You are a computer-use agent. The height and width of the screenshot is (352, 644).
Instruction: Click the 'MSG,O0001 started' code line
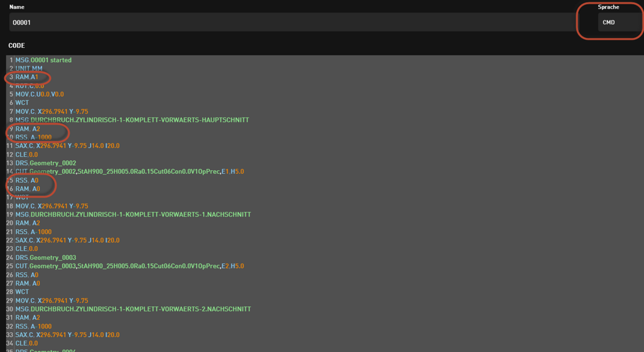(x=44, y=60)
